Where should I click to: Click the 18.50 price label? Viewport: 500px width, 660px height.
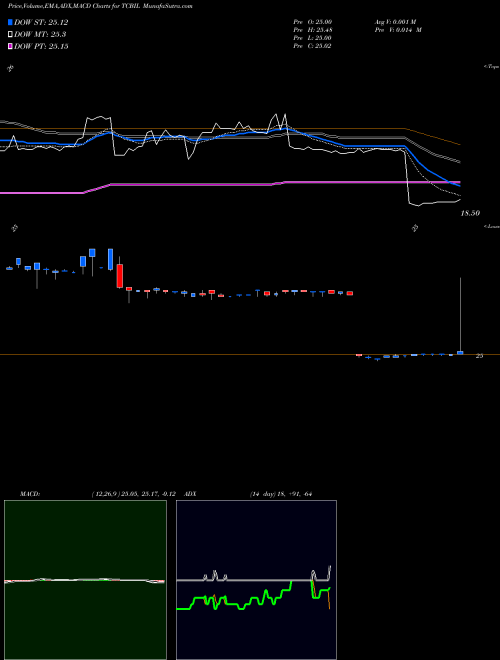pyautogui.click(x=470, y=213)
